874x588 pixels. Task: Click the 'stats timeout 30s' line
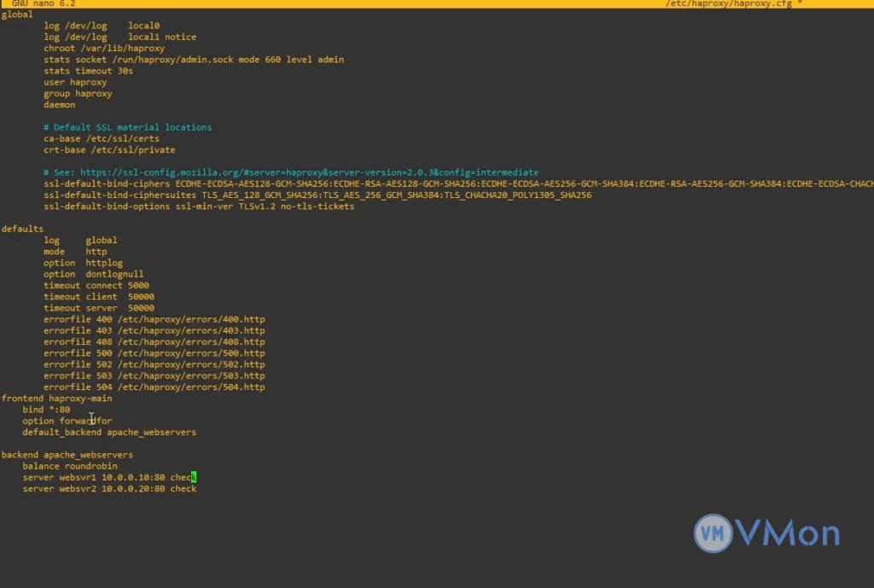point(89,71)
